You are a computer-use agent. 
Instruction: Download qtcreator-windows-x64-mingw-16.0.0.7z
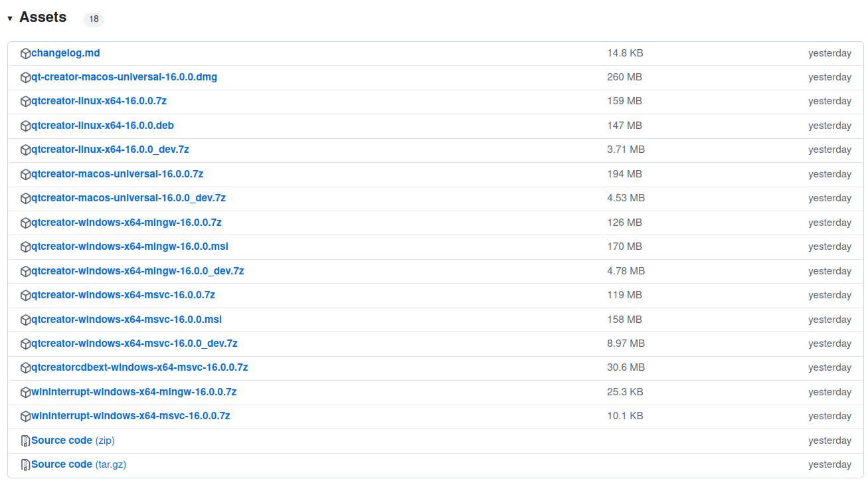pos(126,223)
